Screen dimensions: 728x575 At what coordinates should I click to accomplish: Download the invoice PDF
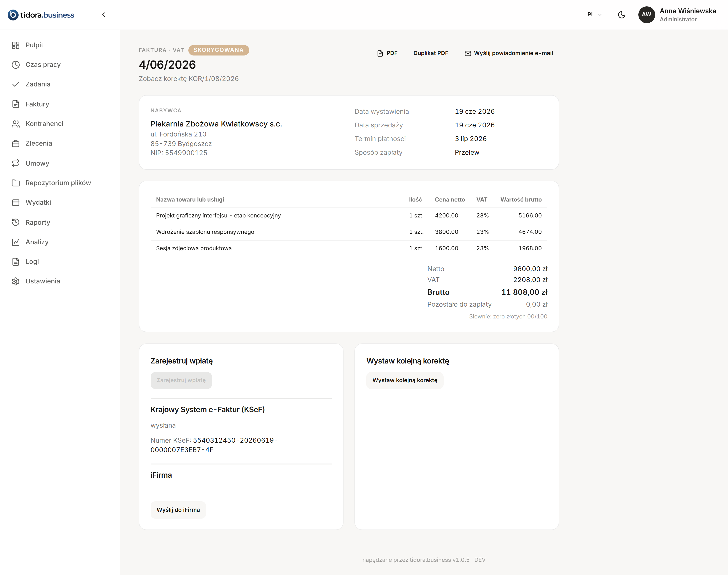pos(387,53)
